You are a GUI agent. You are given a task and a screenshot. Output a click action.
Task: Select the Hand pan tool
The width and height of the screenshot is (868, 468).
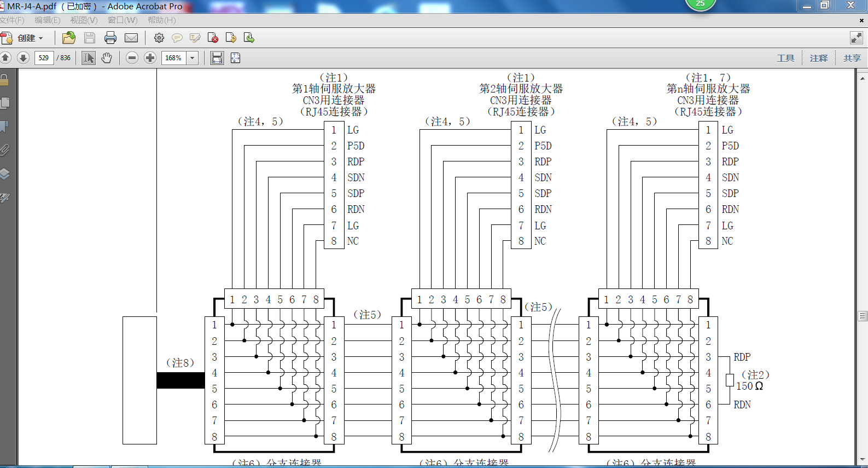pos(107,58)
